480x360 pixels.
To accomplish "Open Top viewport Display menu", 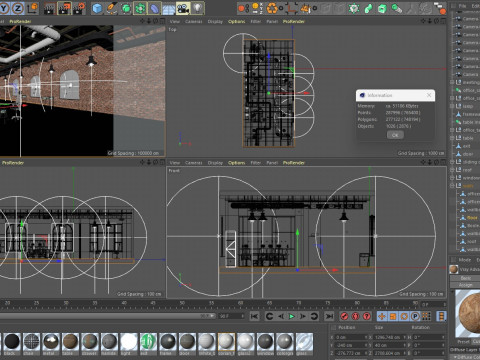I will [x=215, y=21].
